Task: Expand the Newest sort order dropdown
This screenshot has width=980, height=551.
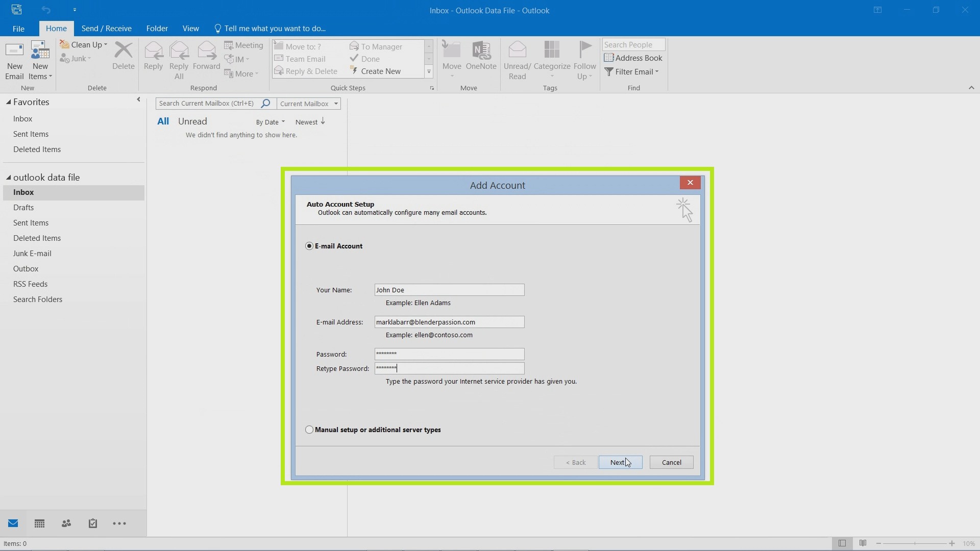Action: pyautogui.click(x=310, y=122)
